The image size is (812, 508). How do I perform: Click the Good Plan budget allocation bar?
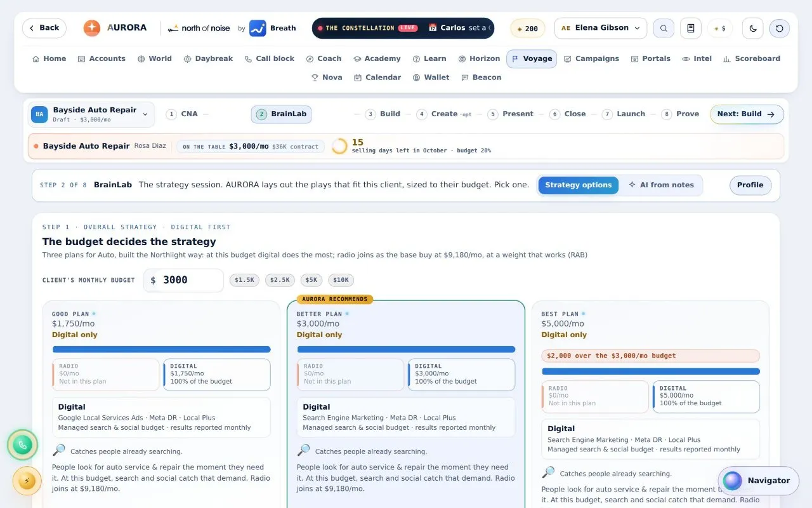pyautogui.click(x=162, y=349)
